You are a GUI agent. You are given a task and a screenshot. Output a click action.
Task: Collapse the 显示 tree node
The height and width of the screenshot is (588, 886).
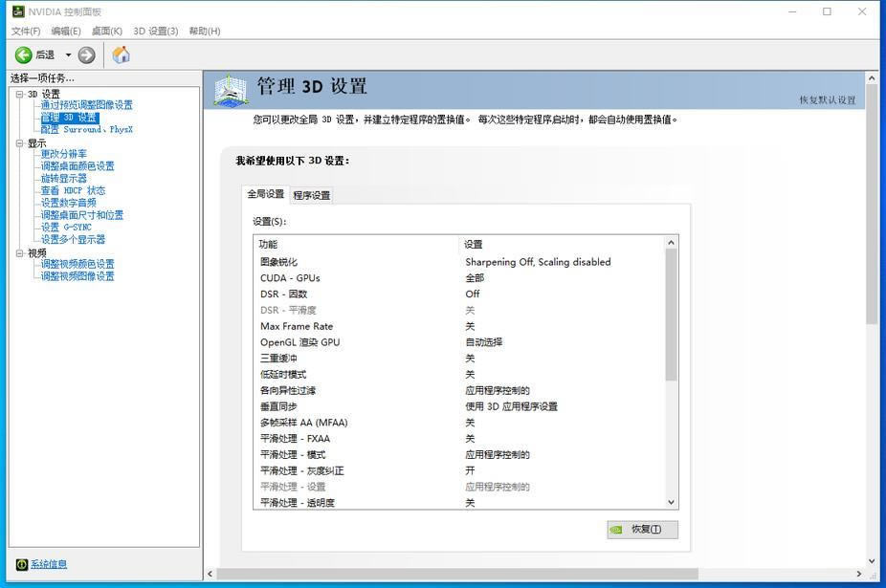coord(20,143)
